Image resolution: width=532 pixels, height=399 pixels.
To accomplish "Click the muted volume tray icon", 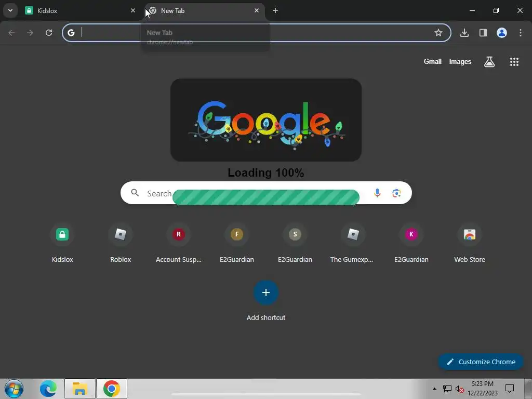I will (x=459, y=389).
